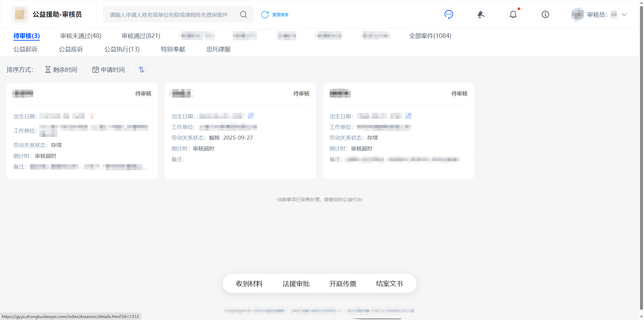Screen dimensions: 644x320
Task: Select 公益执行(13) category
Action: (122, 49)
